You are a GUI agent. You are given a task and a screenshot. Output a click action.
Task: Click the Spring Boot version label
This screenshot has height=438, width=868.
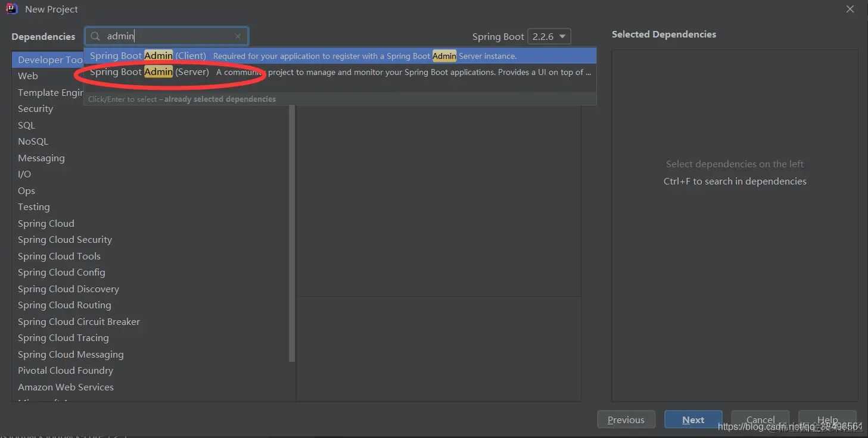click(498, 36)
